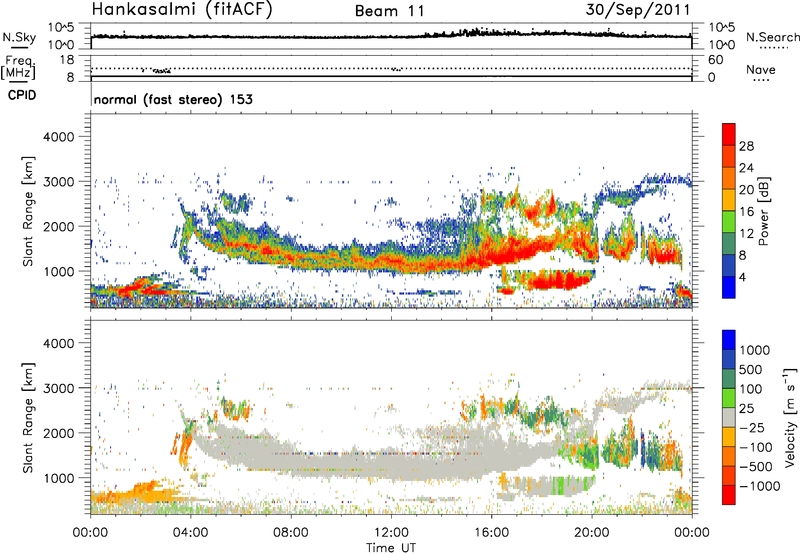Click the N.Sky legend label

coord(19,37)
